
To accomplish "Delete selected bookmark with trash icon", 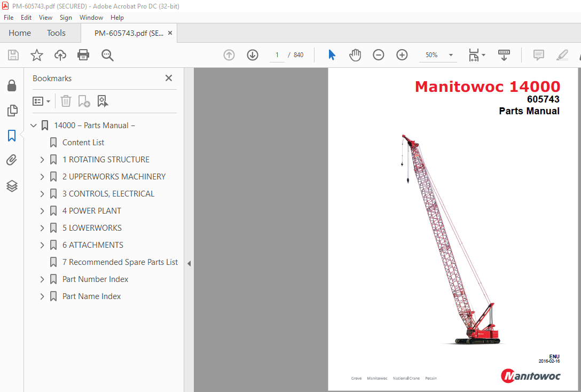I will coord(66,101).
